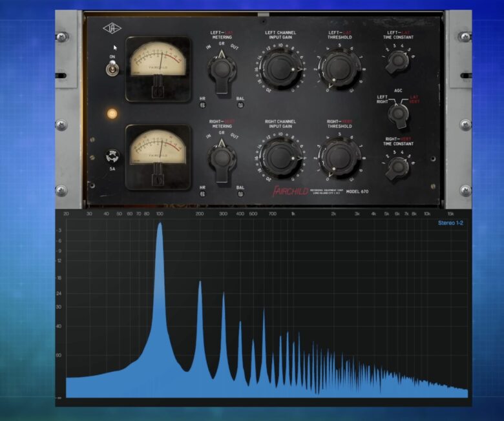Click the right time constant selector knob
Screen dimensions: 504x421
399,167
